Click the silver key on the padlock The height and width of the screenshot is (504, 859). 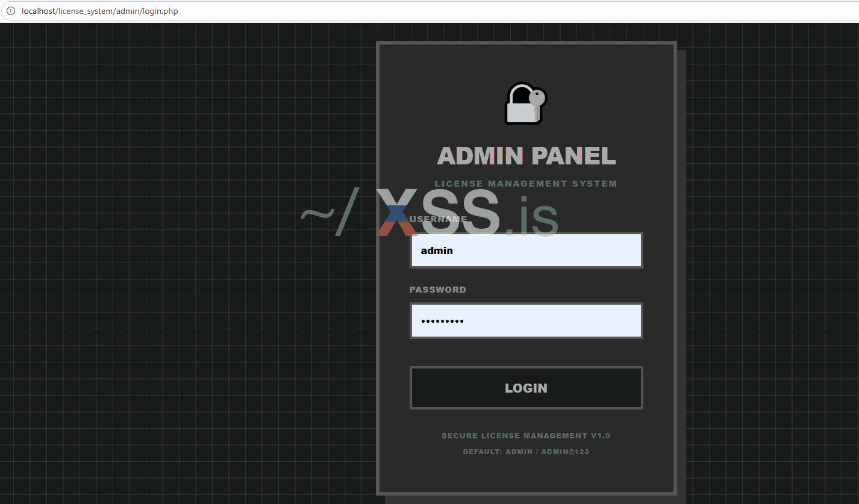tap(538, 104)
